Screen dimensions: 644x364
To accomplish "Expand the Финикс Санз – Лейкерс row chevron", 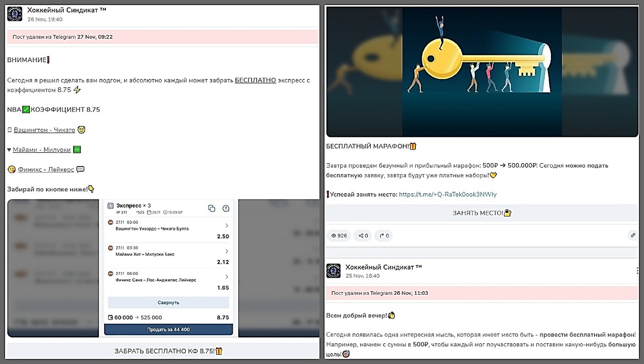I will pos(227,277).
